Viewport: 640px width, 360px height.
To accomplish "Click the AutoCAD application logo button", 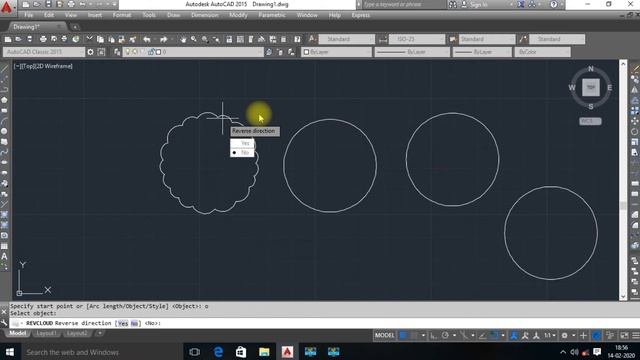I will pos(7,7).
